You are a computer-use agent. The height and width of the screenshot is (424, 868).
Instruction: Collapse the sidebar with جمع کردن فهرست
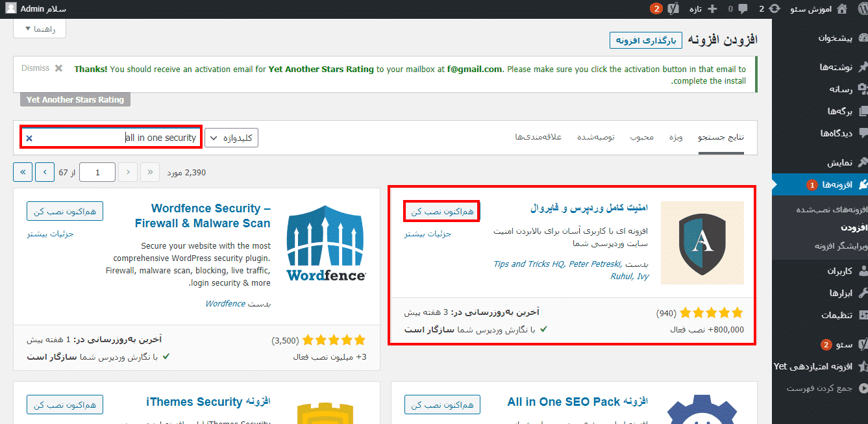click(820, 388)
